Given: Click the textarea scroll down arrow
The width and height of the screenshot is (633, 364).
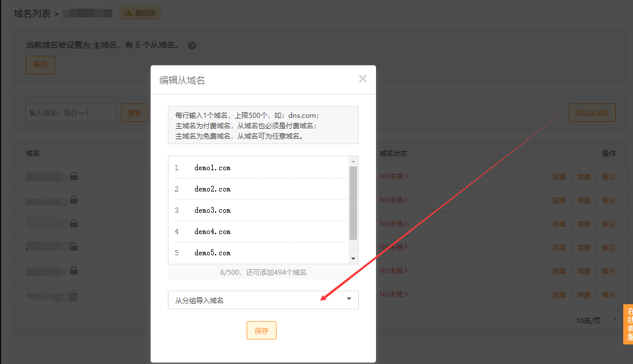Looking at the screenshot, I should pos(354,259).
